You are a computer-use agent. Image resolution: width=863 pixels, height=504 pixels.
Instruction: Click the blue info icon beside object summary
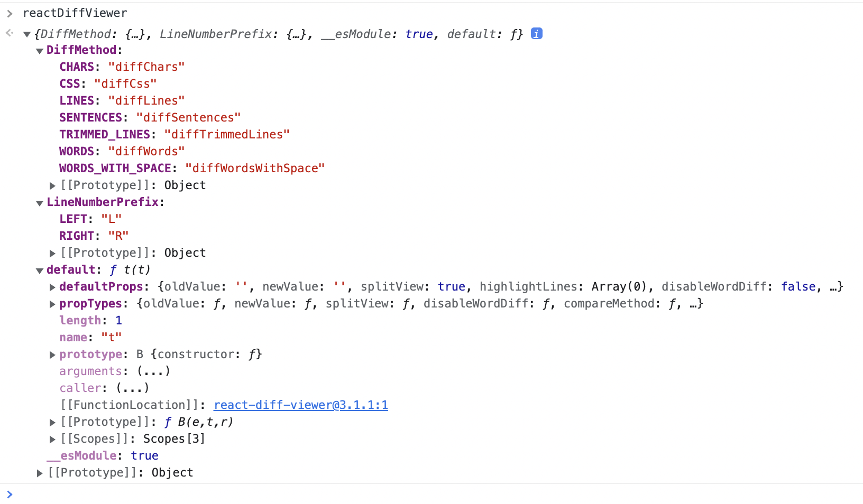pyautogui.click(x=536, y=34)
